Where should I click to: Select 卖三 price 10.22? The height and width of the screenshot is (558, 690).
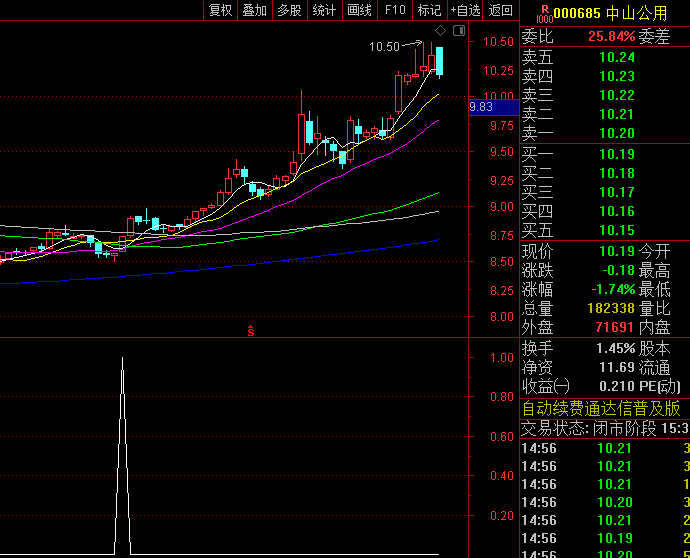tap(617, 95)
